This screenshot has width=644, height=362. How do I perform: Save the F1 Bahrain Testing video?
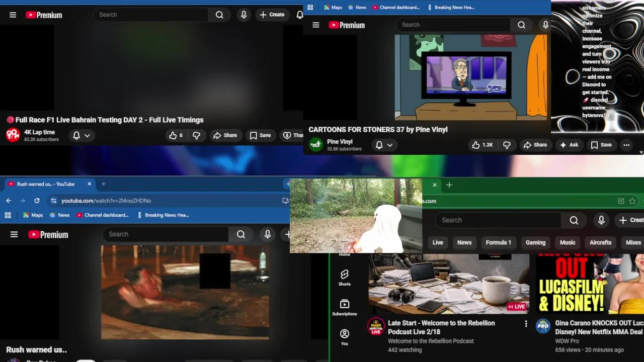tap(260, 135)
